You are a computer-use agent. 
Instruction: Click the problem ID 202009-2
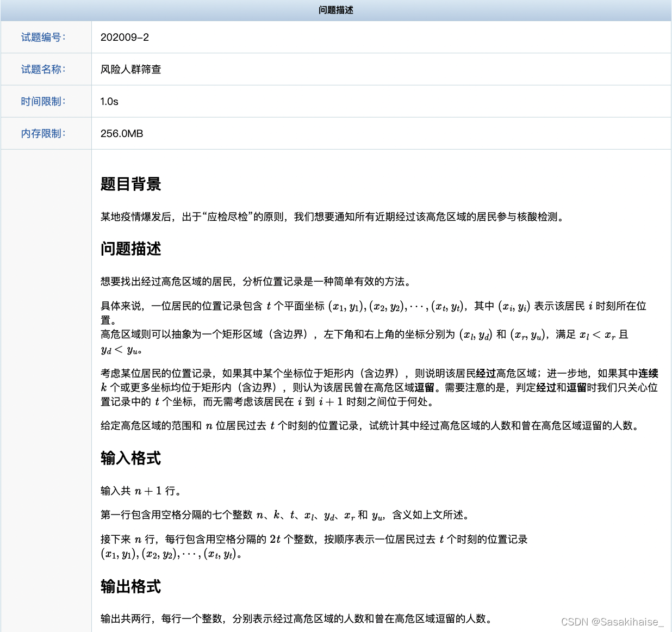pyautogui.click(x=125, y=37)
